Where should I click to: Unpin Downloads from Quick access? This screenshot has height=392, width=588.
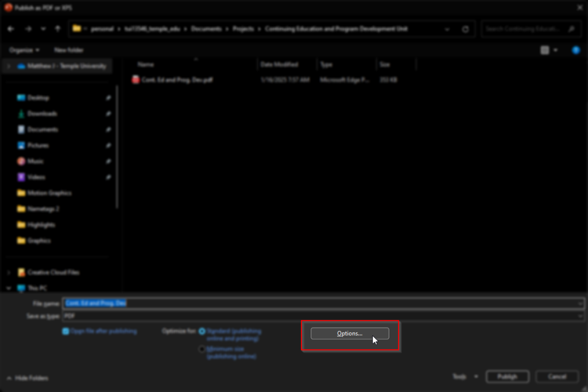coord(107,113)
